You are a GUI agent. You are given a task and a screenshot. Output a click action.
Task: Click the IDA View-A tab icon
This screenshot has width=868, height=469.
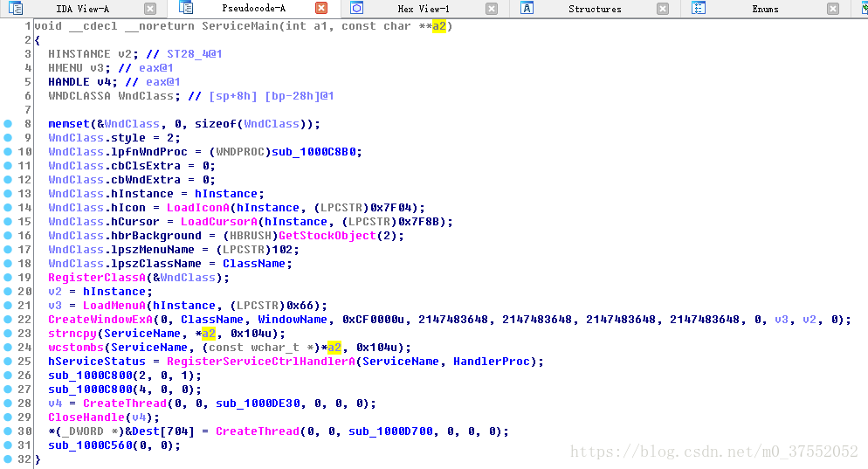16,9
